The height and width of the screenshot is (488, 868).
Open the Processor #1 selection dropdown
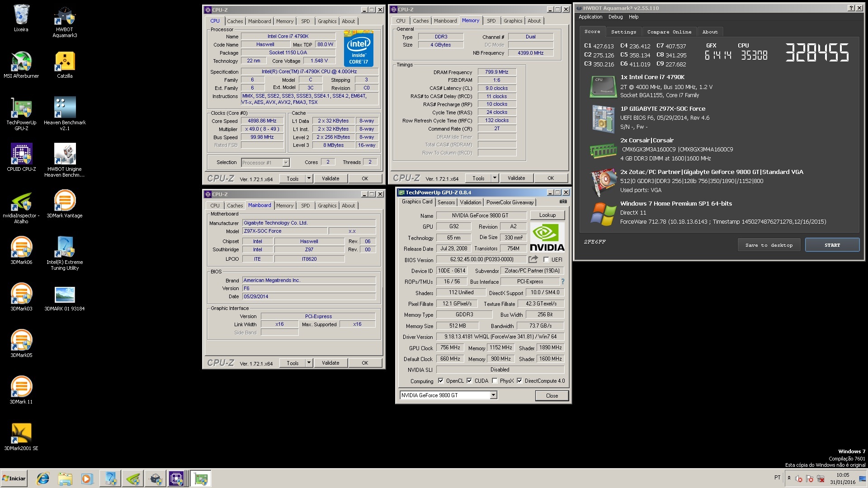click(x=286, y=163)
